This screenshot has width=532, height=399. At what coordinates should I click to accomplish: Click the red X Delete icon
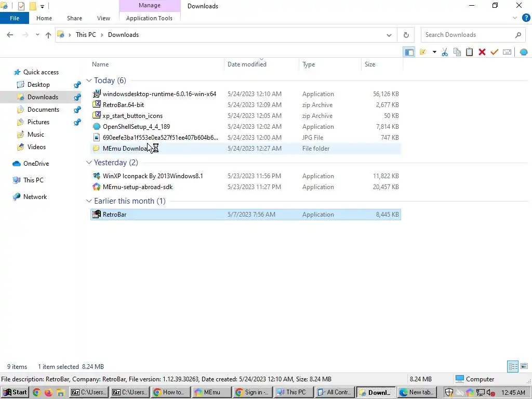[x=482, y=52]
